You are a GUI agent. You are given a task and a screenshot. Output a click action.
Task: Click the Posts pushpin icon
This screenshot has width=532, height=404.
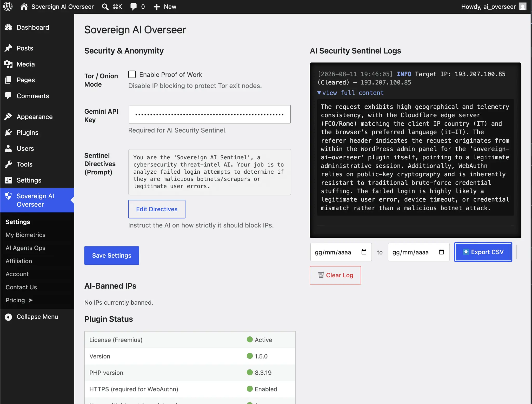pyautogui.click(x=8, y=48)
